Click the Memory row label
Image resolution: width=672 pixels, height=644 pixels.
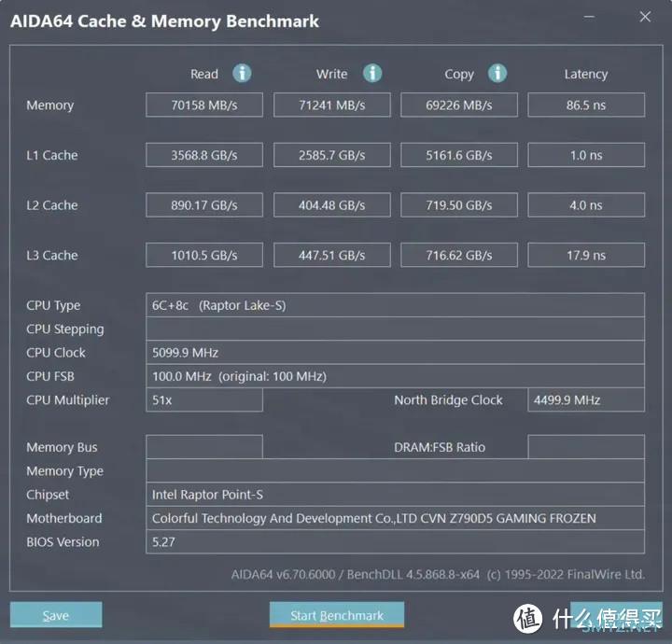50,105
